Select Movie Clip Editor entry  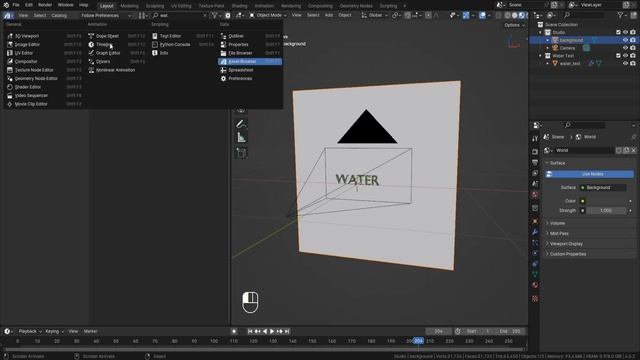pyautogui.click(x=44, y=104)
